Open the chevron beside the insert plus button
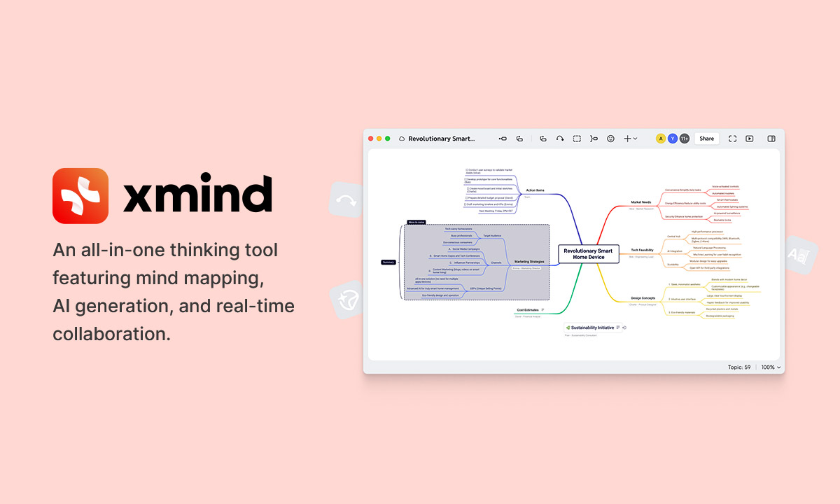This screenshot has height=504, width=840. tap(633, 139)
